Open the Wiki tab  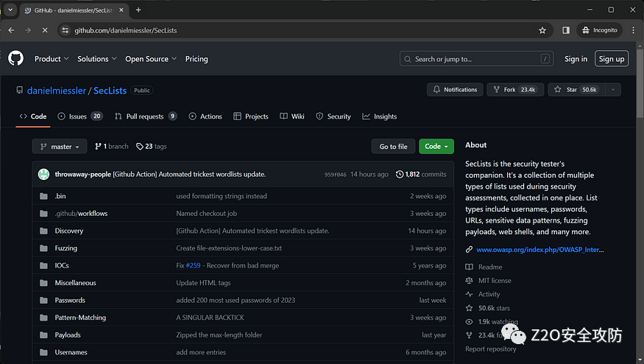292,116
